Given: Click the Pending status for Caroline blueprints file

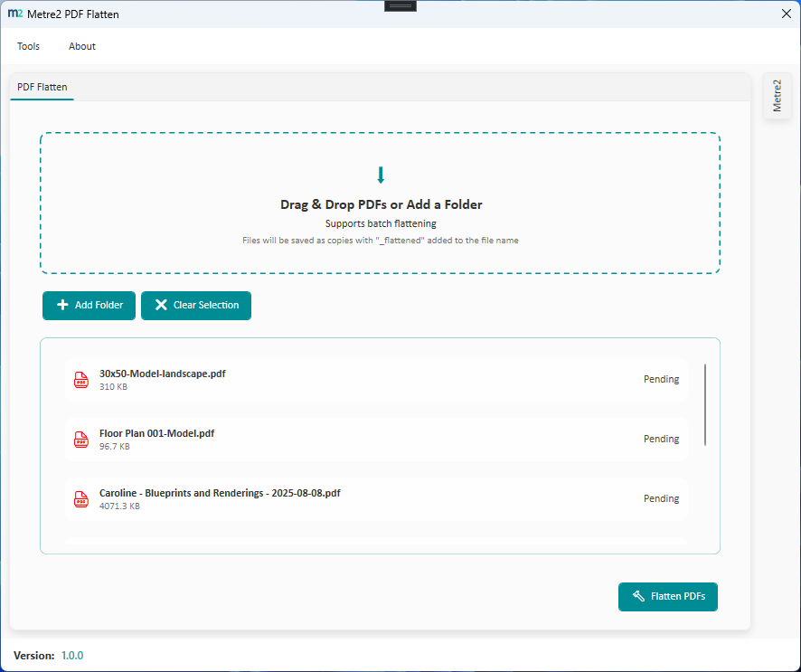Looking at the screenshot, I should coord(661,498).
